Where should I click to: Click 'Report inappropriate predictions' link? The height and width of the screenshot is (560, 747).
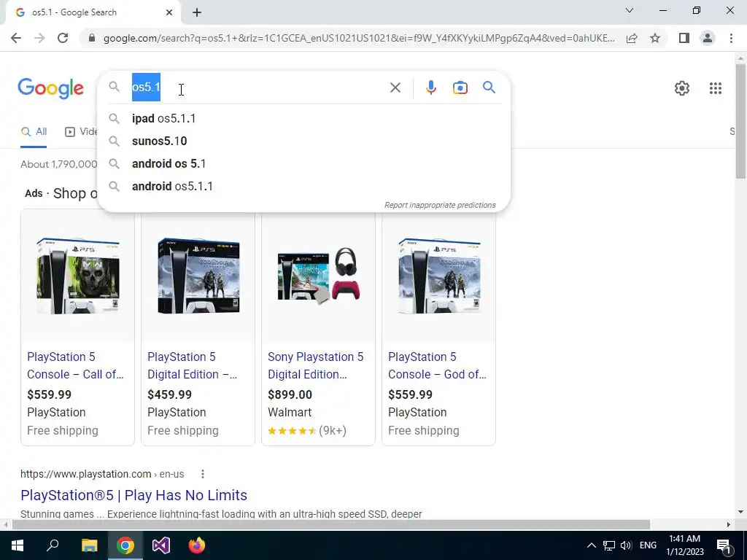440,205
